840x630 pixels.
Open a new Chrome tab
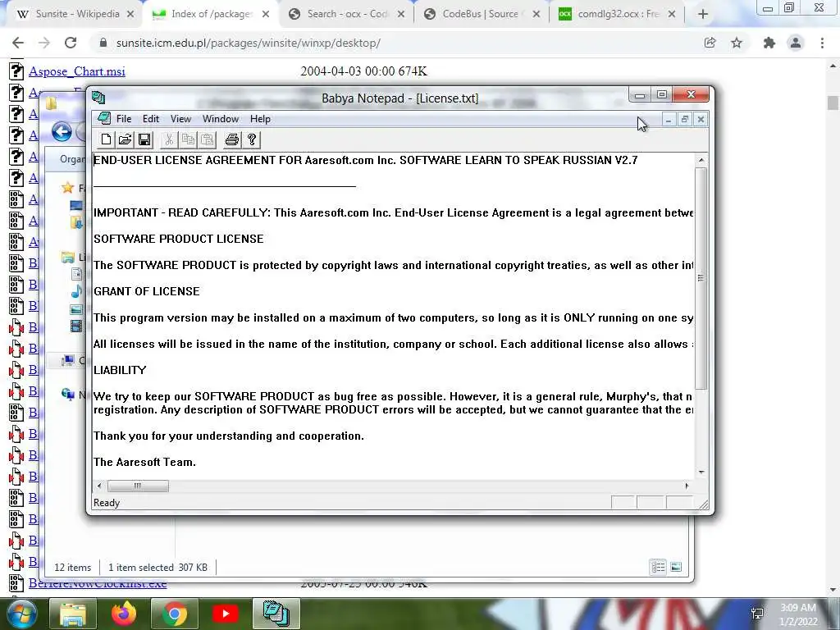[x=703, y=15]
